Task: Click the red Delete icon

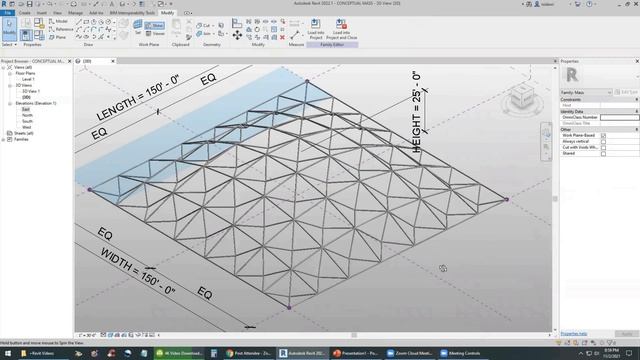Action: [282, 37]
